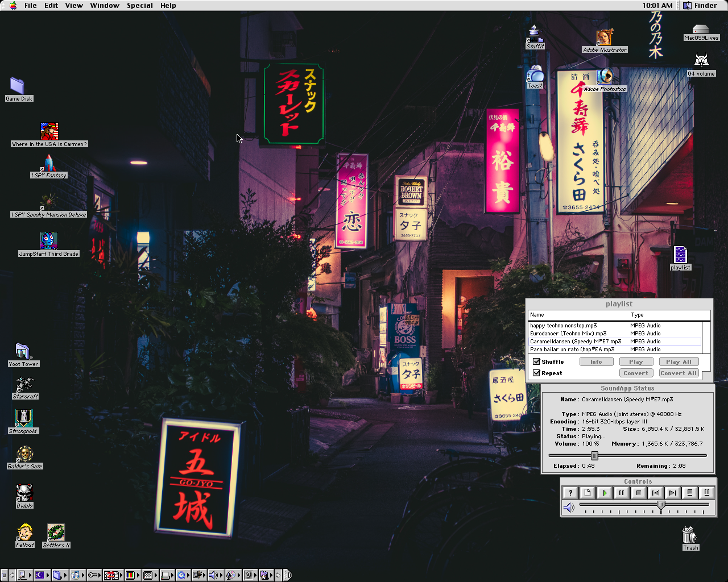Select Where in the USA is Carmen? icon
The height and width of the screenshot is (582, 728).
pyautogui.click(x=49, y=135)
